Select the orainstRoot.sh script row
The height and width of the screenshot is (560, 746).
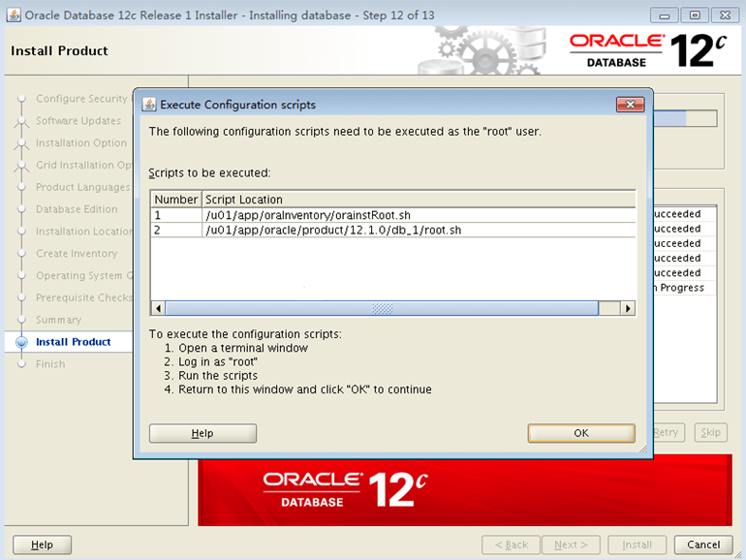click(393, 215)
